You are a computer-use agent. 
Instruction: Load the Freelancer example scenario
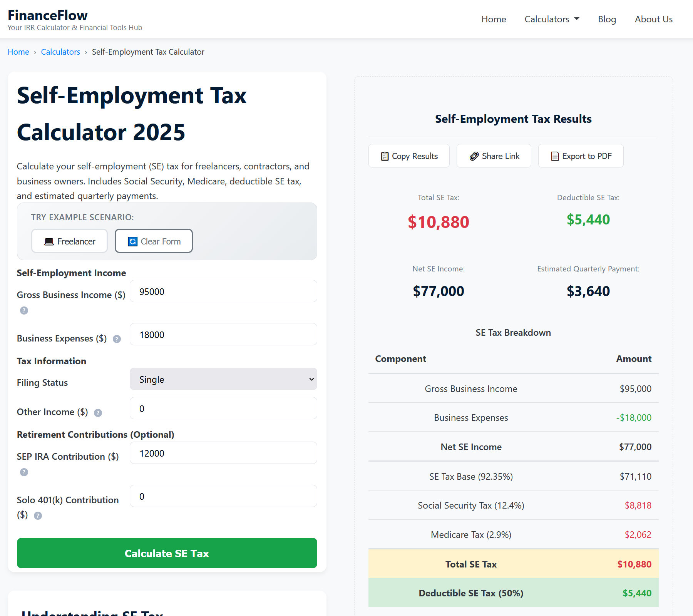[x=69, y=241]
